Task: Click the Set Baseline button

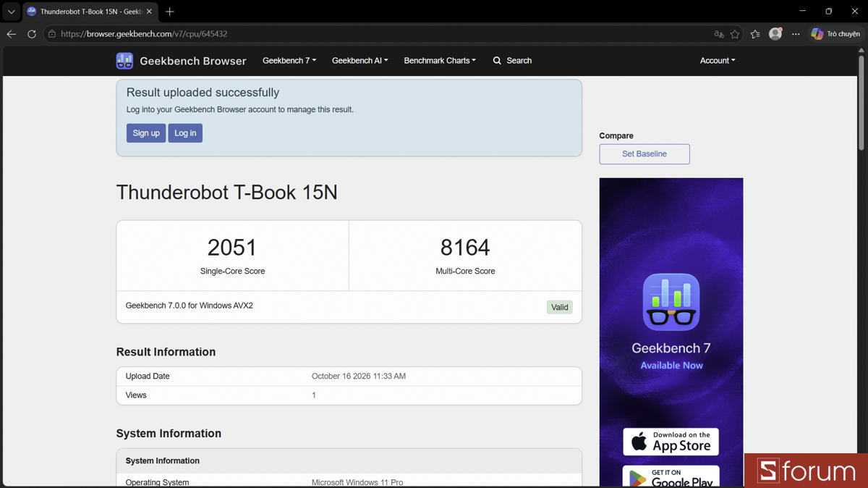Action: [x=644, y=154]
